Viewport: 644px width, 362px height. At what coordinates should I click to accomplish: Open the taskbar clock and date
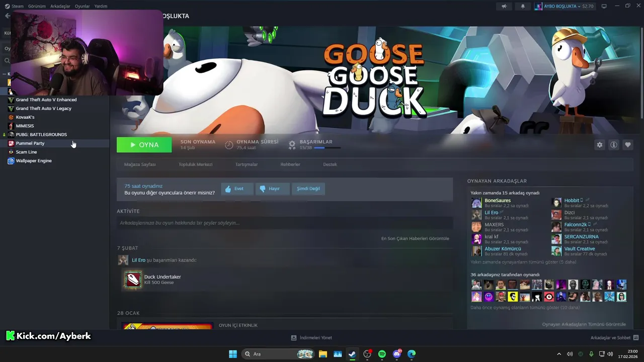click(x=629, y=354)
